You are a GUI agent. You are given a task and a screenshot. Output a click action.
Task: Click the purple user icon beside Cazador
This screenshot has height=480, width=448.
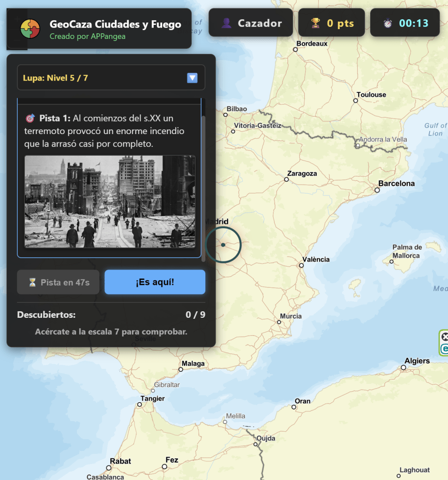tap(226, 23)
